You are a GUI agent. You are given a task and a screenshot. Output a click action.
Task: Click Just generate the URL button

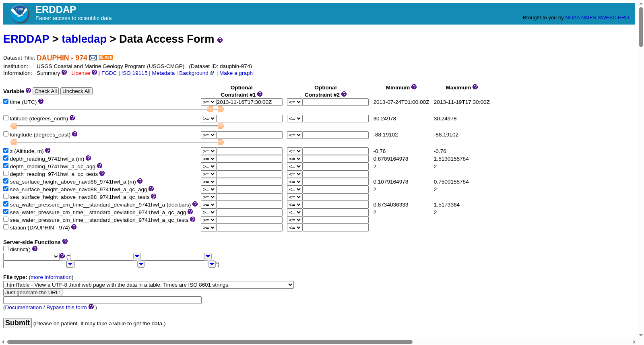click(33, 293)
